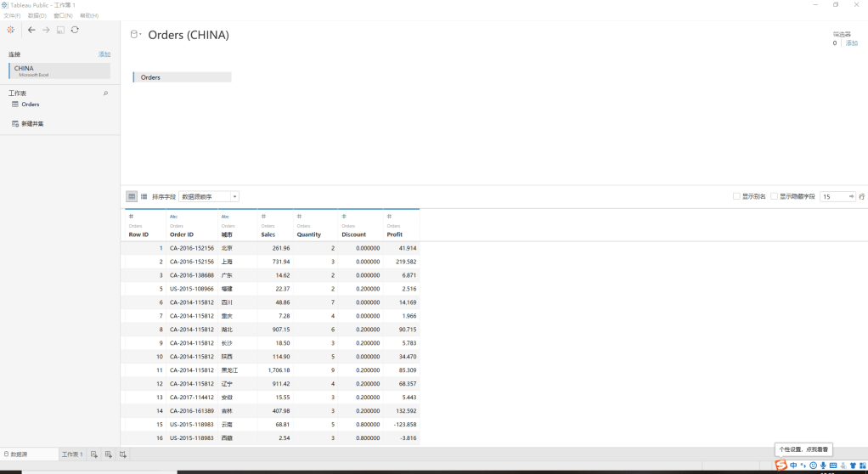This screenshot has height=474, width=868.
Task: Switch to the data grid preview view
Action: (x=132, y=196)
